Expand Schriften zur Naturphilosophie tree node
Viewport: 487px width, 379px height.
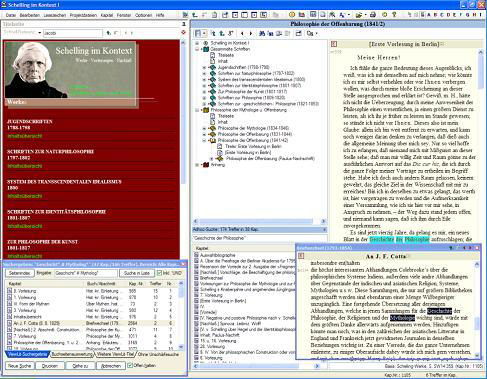[204, 73]
